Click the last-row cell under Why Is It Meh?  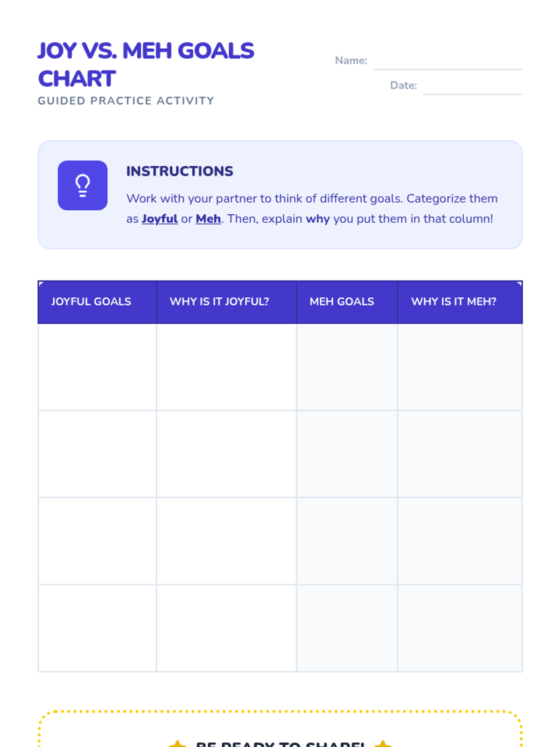tap(460, 628)
